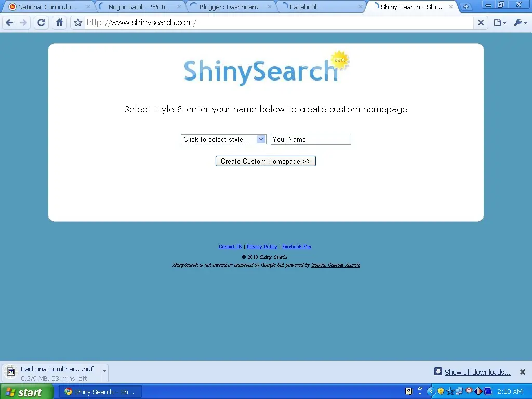Click Show all downloads link
This screenshot has height=399, width=532.
click(477, 372)
